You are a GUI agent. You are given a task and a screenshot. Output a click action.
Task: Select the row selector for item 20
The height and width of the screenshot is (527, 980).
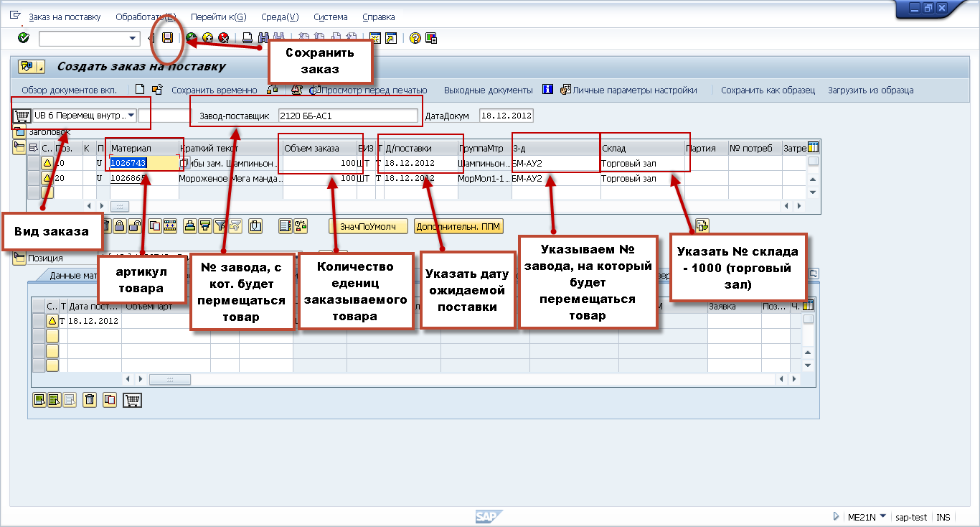(x=34, y=178)
